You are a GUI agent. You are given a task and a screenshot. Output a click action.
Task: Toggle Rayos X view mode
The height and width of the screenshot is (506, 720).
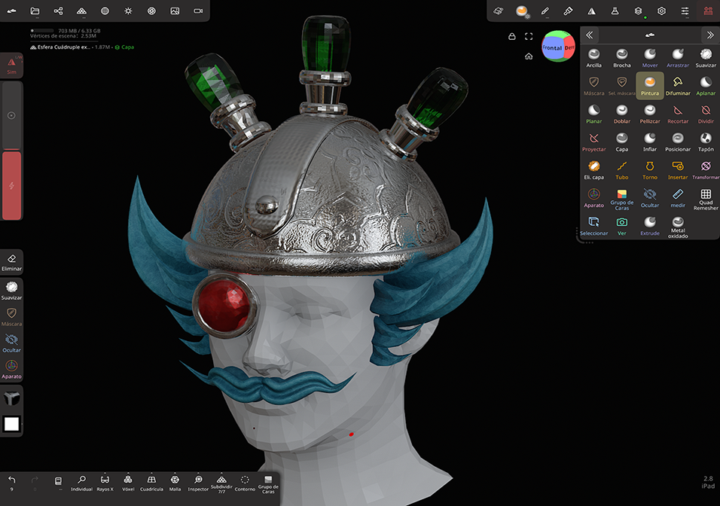tap(105, 483)
